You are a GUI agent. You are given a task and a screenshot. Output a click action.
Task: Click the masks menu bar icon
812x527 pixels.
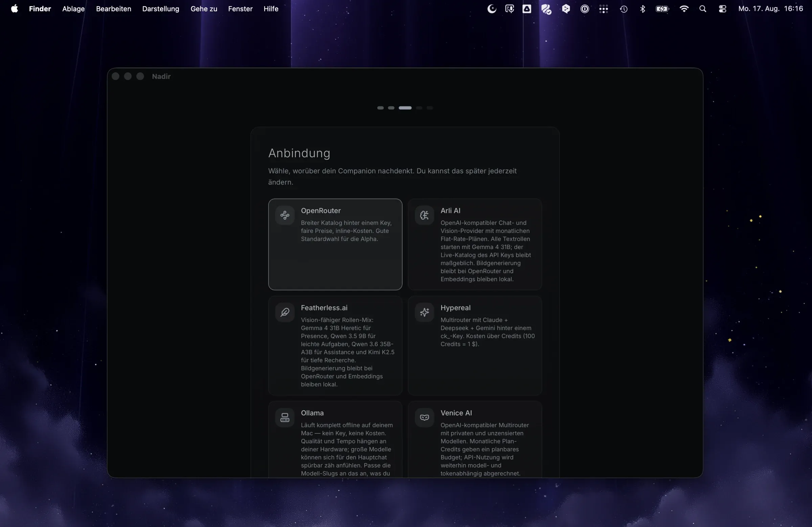pyautogui.click(x=510, y=9)
